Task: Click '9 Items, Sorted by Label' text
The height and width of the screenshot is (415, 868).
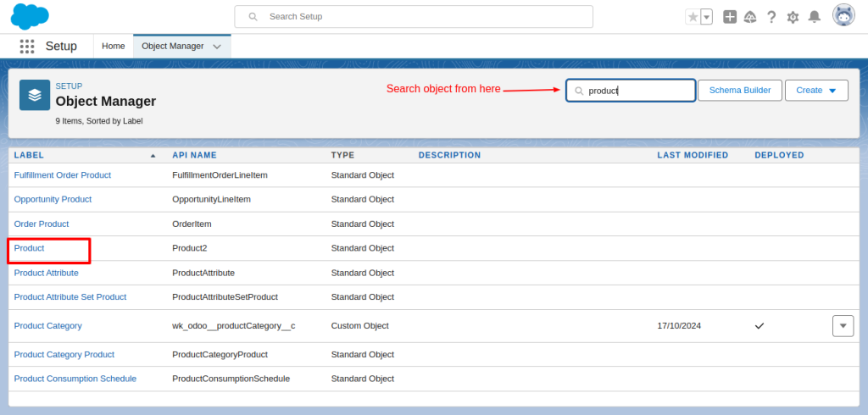Action: click(99, 120)
